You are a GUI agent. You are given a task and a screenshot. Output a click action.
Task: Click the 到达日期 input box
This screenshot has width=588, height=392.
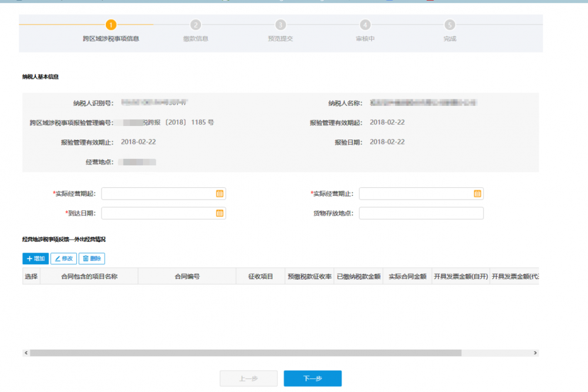point(158,213)
